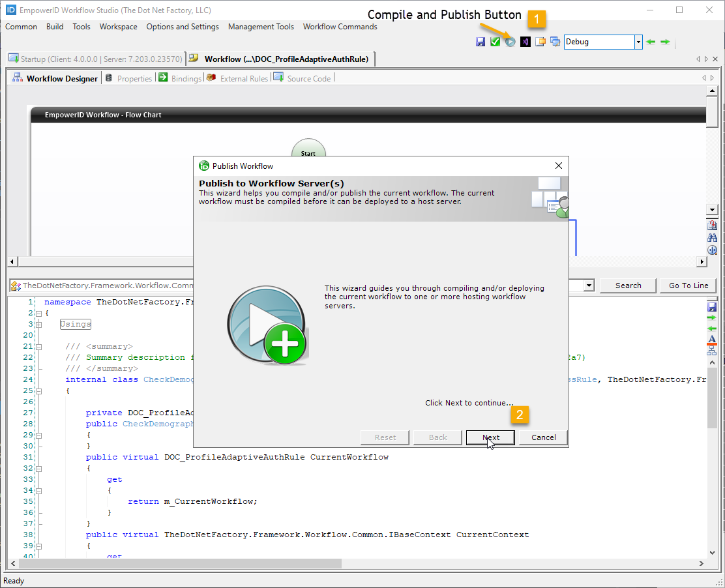The height and width of the screenshot is (588, 725).
Task: Open the workflow in Visual Studio icon
Action: coord(525,41)
